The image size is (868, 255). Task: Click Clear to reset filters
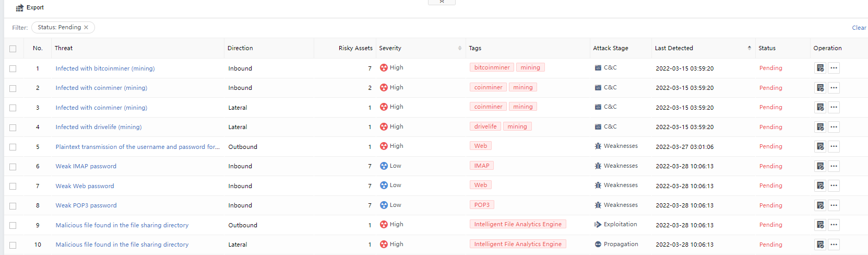click(x=859, y=28)
